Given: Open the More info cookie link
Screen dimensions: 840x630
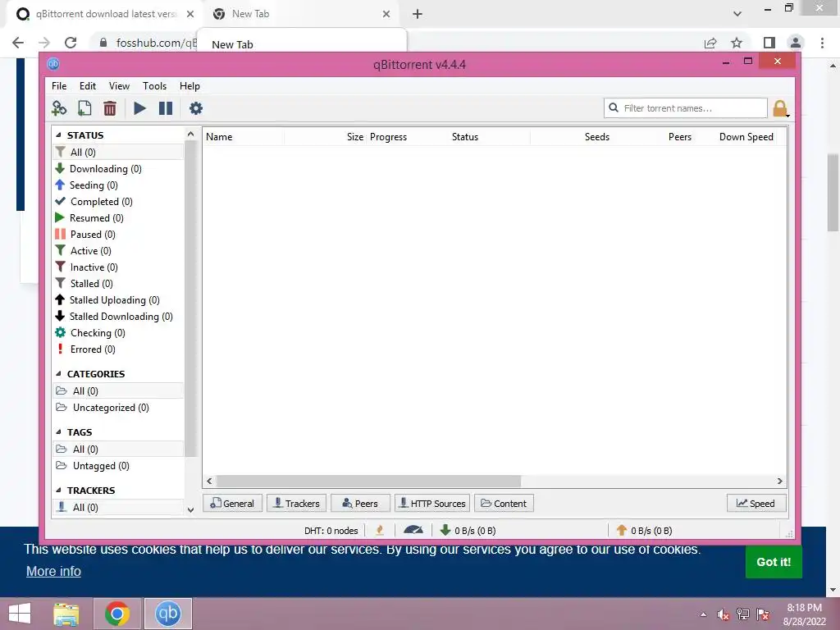Looking at the screenshot, I should [53, 572].
